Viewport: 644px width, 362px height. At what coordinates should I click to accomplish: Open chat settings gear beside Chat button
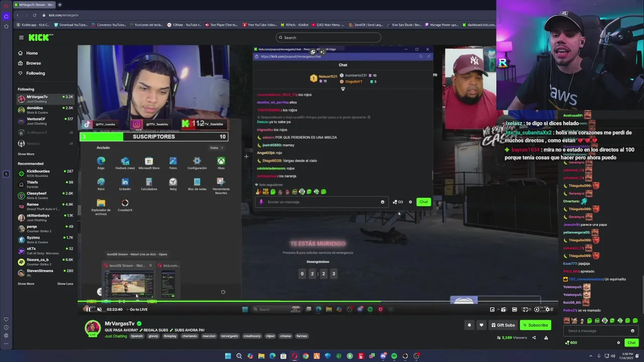pos(618,342)
